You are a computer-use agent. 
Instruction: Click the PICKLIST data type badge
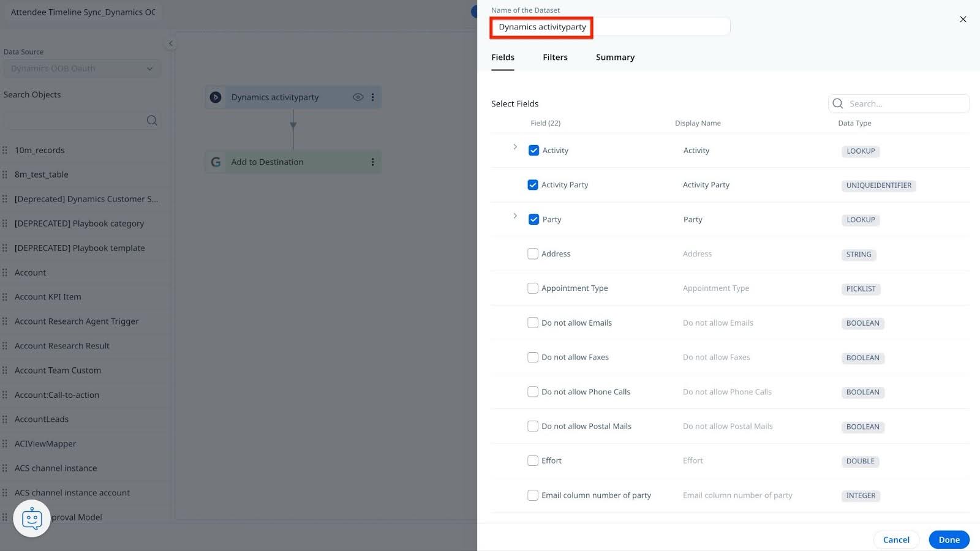(x=861, y=289)
